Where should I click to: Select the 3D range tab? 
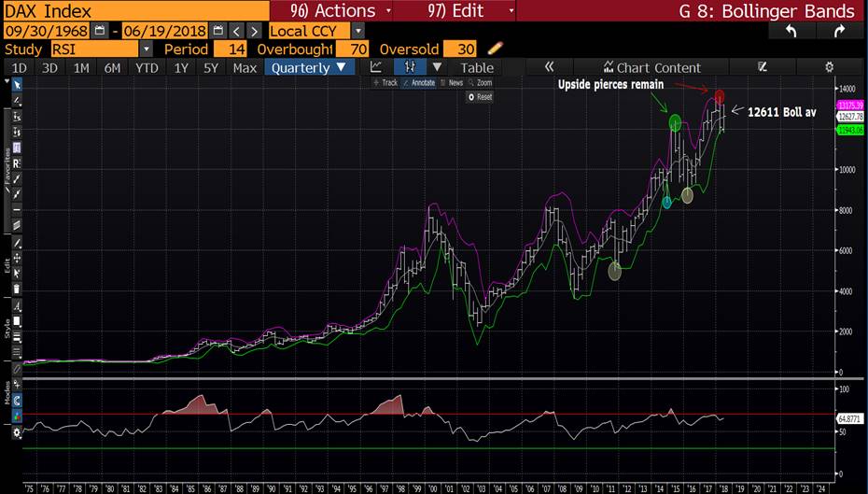pyautogui.click(x=49, y=67)
